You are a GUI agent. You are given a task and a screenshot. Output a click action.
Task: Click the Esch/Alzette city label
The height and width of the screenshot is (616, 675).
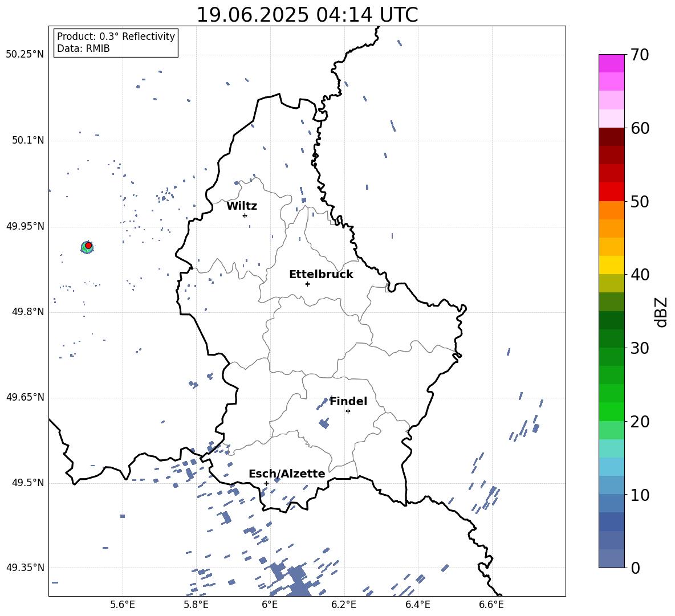[x=287, y=474]
